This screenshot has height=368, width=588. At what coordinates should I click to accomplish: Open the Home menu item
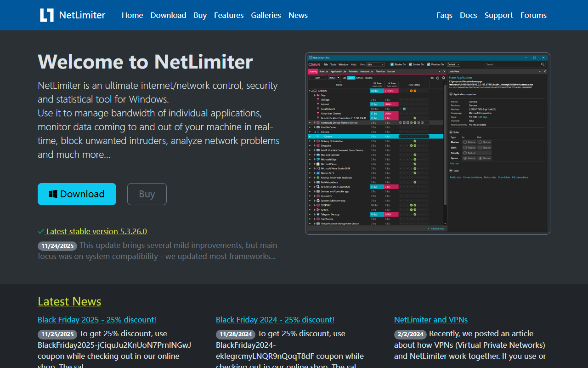tap(132, 15)
